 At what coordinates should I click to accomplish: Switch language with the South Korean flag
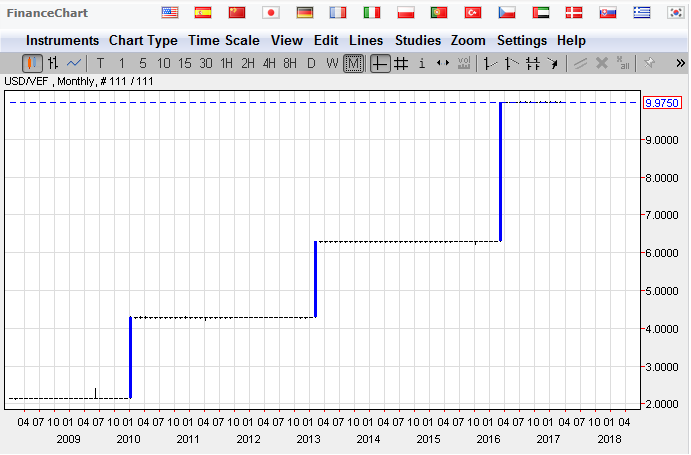coord(676,12)
